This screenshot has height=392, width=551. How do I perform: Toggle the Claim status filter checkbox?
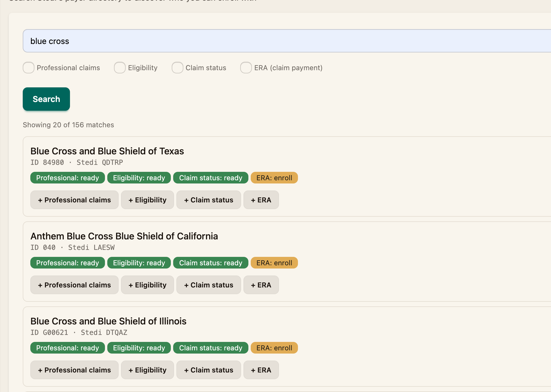pyautogui.click(x=178, y=68)
